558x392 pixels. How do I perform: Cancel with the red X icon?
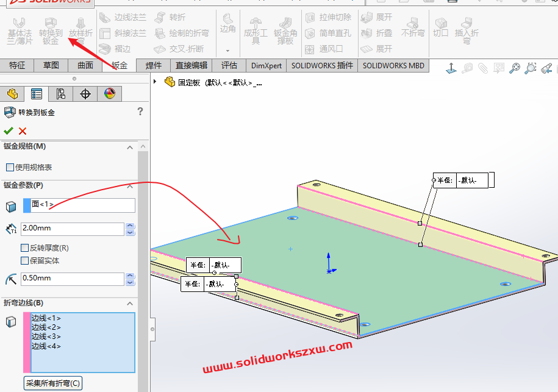[x=23, y=130]
